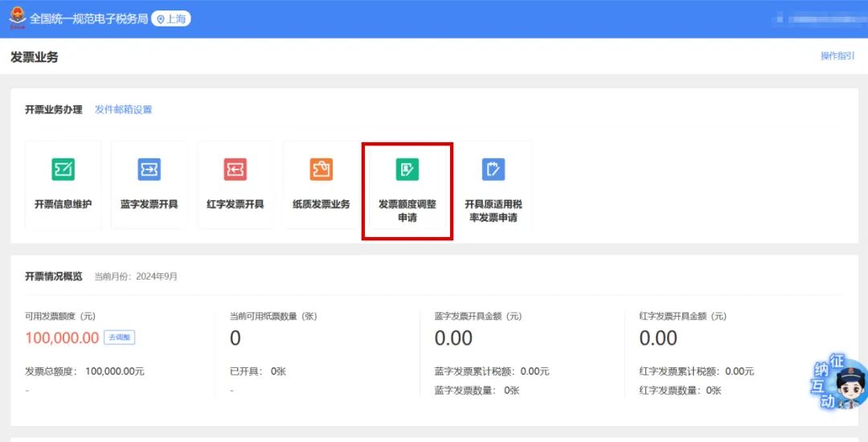This screenshot has height=442, width=868.
Task: Click the 红字发票开具金额 0.00 value
Action: click(x=658, y=338)
